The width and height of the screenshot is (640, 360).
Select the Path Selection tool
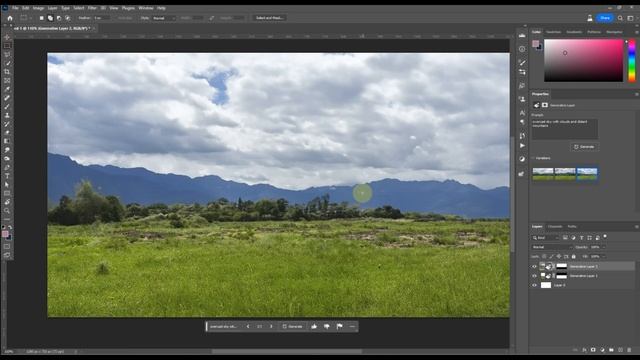pyautogui.click(x=7, y=184)
